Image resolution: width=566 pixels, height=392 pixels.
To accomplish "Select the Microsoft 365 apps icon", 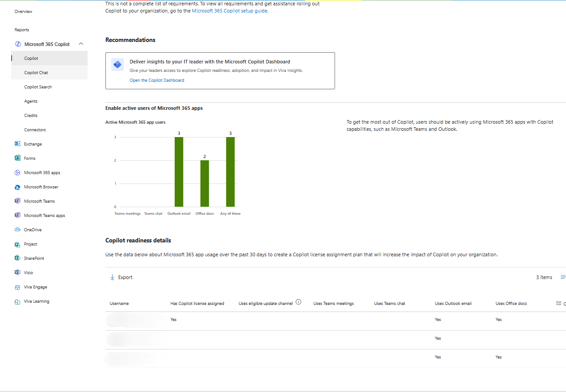I will (x=17, y=172).
